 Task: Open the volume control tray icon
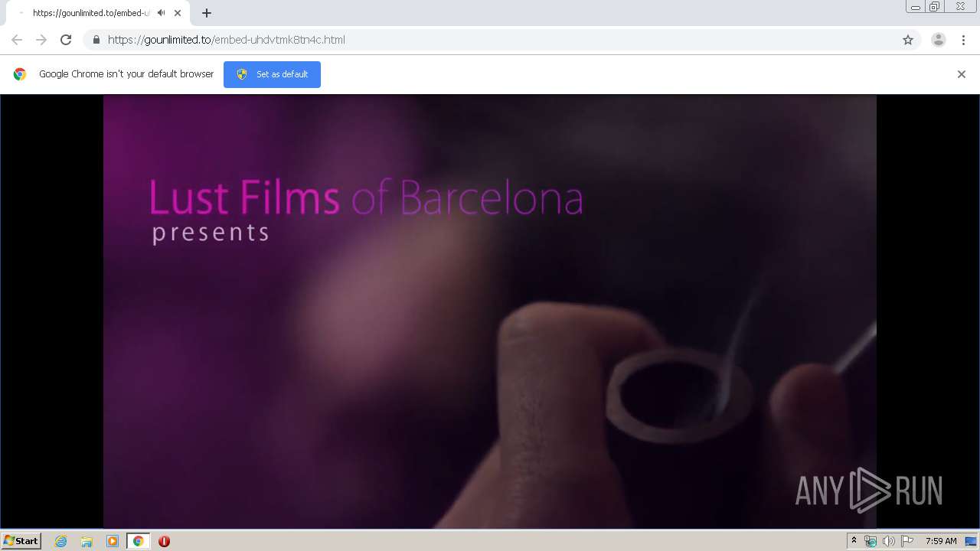889,541
